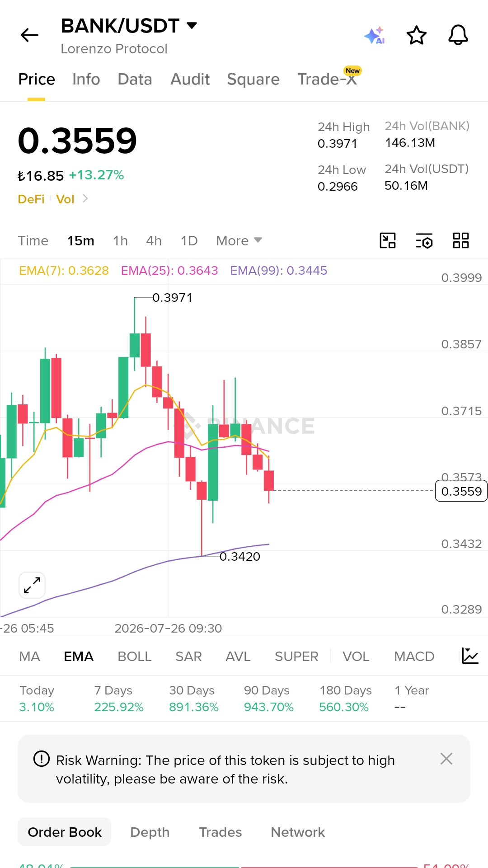Viewport: 488px width, 868px height.
Task: Open the Audit tab
Action: tap(190, 79)
